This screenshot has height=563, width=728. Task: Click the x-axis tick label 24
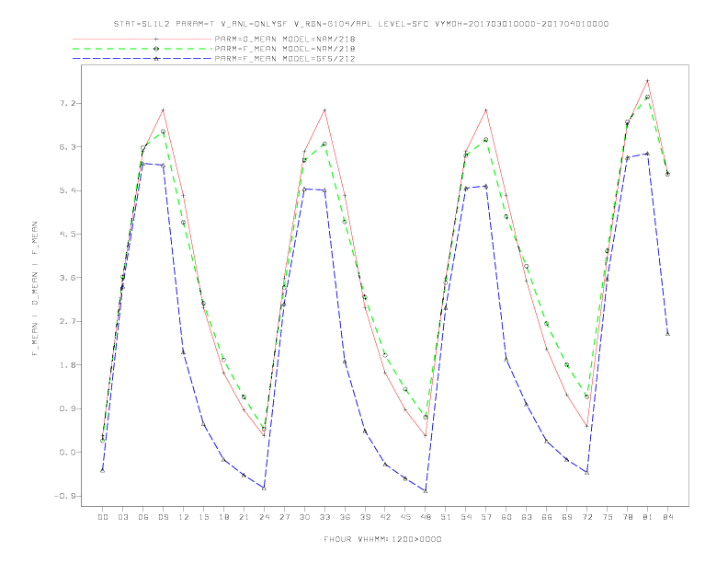264,517
